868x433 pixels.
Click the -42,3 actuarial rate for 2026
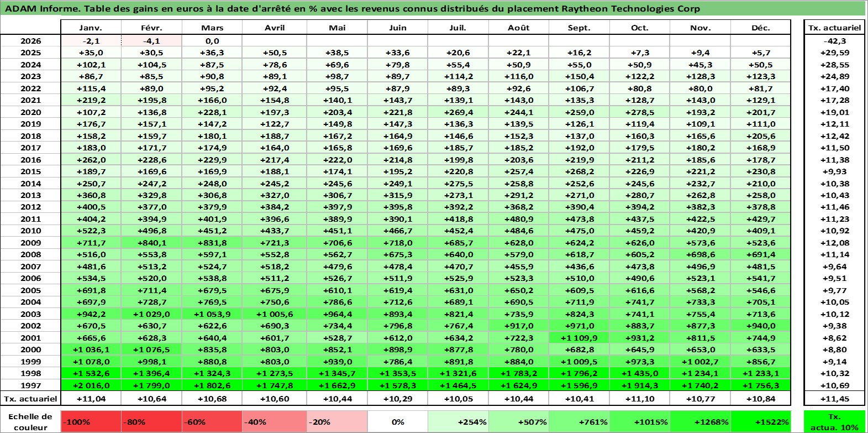[x=834, y=41]
